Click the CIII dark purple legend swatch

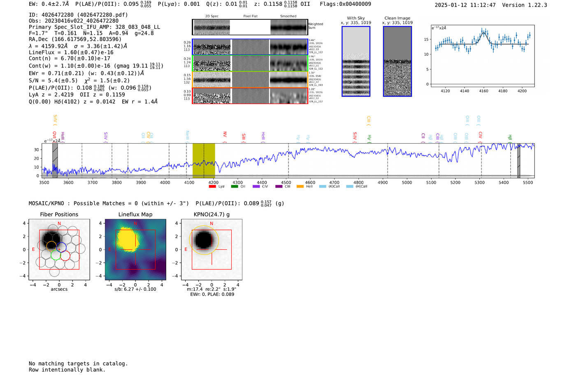279,186
